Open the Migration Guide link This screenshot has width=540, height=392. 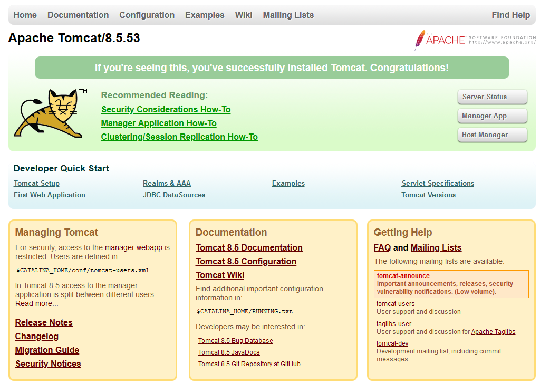click(47, 350)
